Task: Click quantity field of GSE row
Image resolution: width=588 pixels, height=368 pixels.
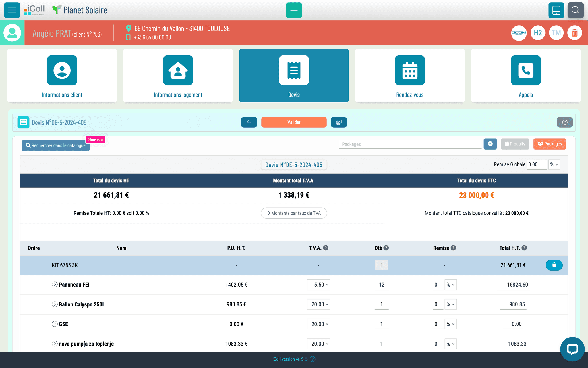Action: [x=382, y=324]
